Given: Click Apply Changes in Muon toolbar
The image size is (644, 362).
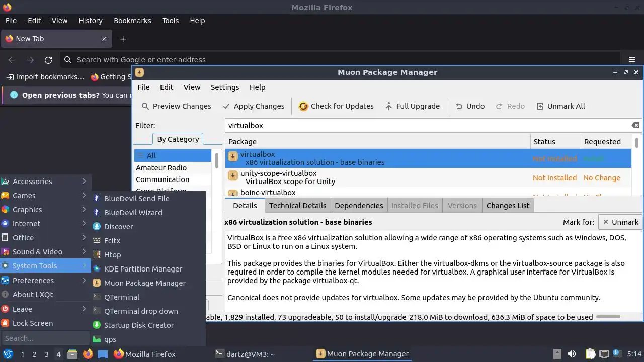Looking at the screenshot, I should [x=254, y=106].
